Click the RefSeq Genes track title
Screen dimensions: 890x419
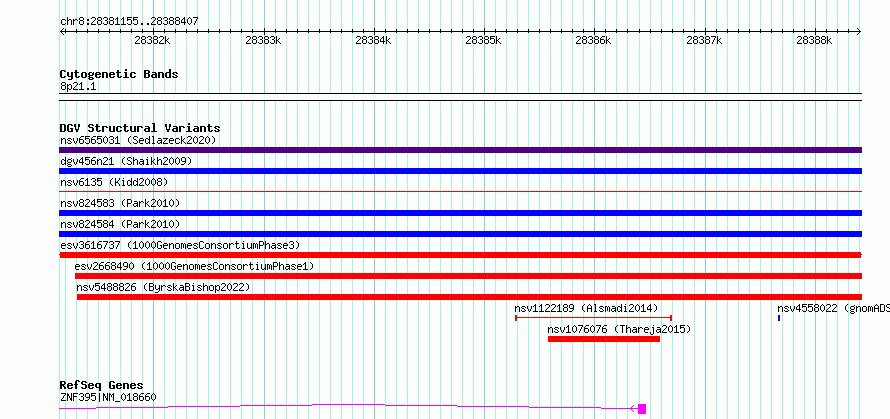click(x=101, y=385)
